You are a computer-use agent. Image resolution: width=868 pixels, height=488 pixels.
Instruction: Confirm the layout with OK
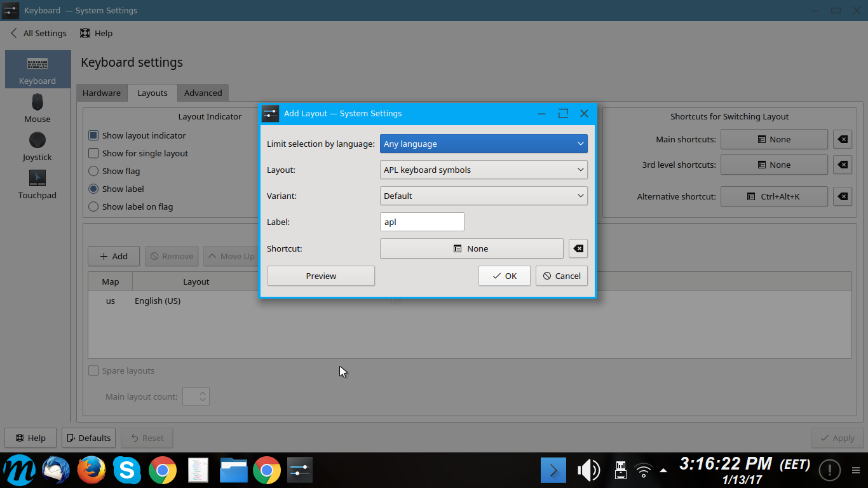click(x=504, y=276)
